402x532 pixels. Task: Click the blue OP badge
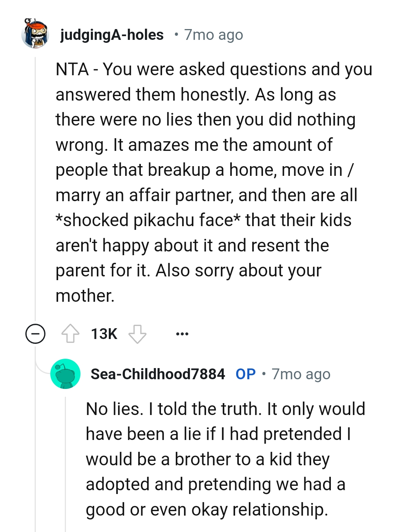(244, 374)
